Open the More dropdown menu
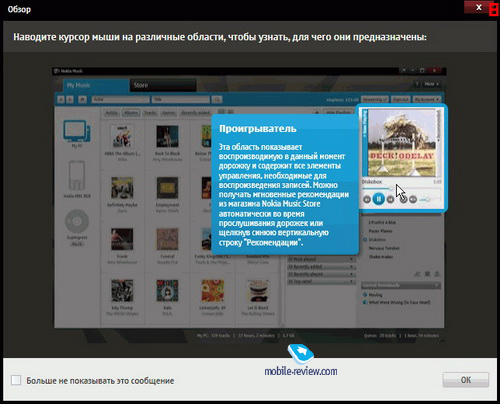The width and height of the screenshot is (500, 404). [x=432, y=84]
